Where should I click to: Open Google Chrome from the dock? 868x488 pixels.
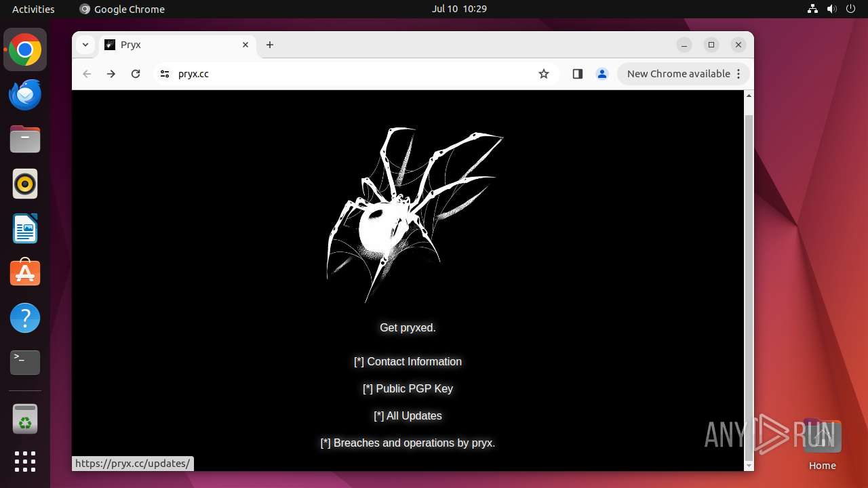[x=25, y=50]
